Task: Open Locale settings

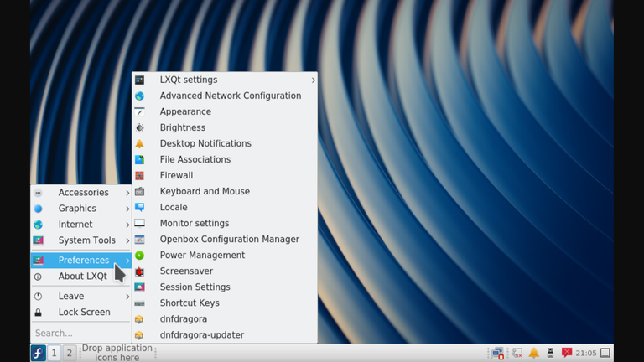Action: 225,207
